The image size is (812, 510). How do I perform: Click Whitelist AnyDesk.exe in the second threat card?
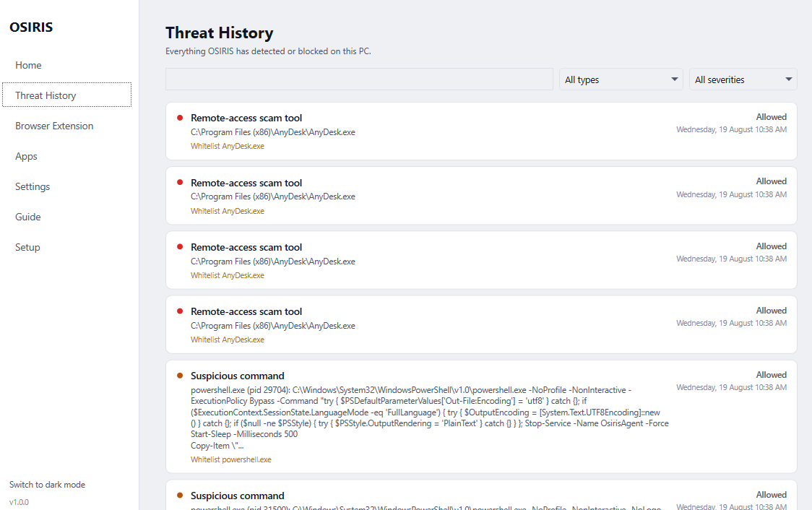pos(228,211)
